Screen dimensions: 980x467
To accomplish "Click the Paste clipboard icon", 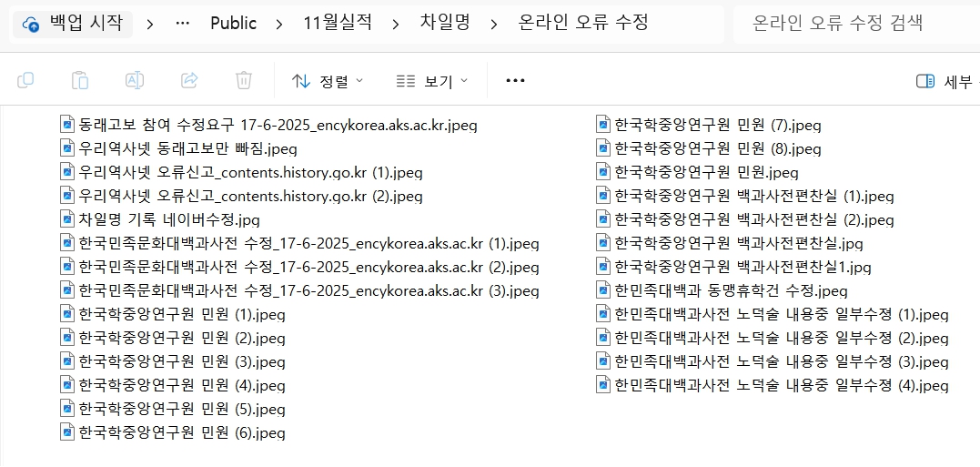I will (80, 81).
